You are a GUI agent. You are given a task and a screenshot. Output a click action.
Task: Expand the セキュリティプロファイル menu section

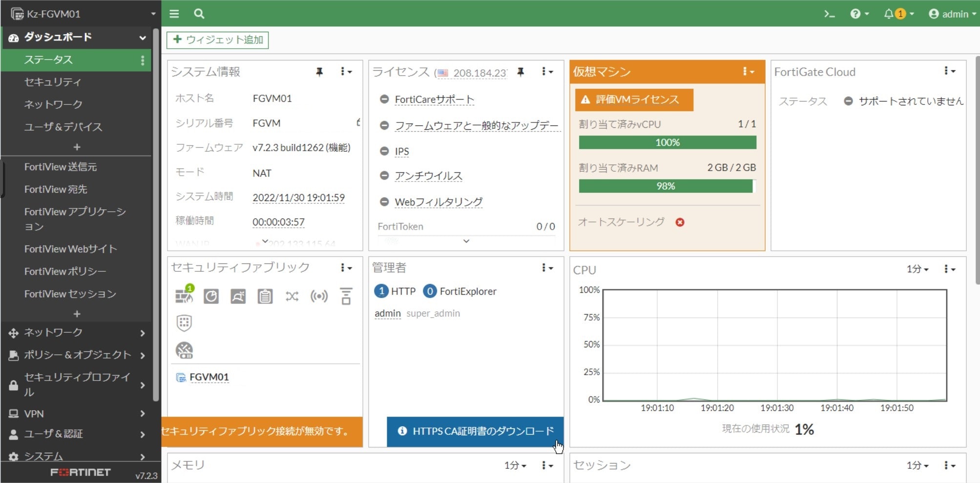[76, 384]
